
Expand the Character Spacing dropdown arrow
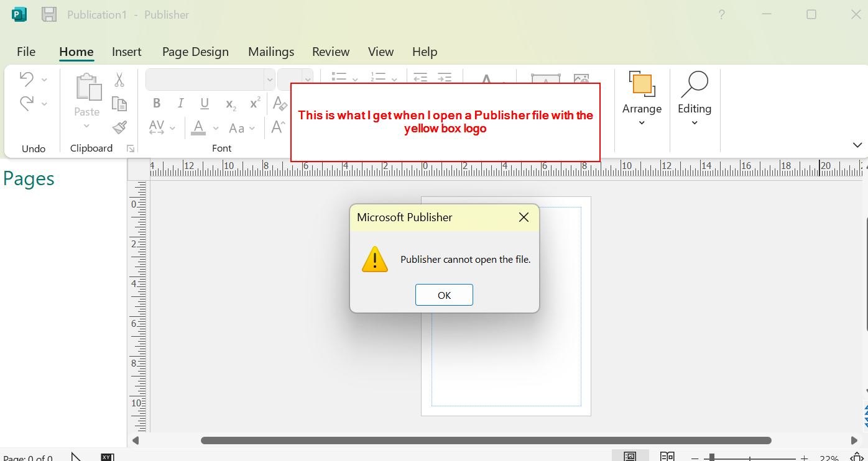coord(172,128)
